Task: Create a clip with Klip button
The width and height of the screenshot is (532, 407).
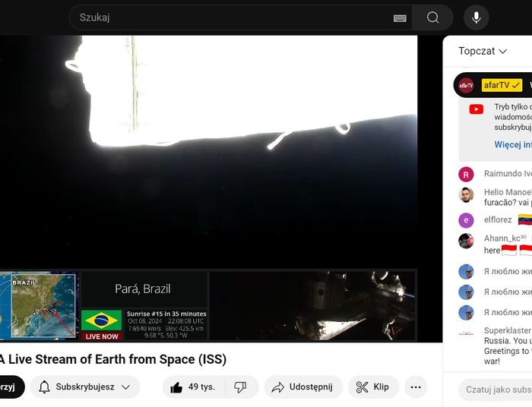Action: (373, 386)
